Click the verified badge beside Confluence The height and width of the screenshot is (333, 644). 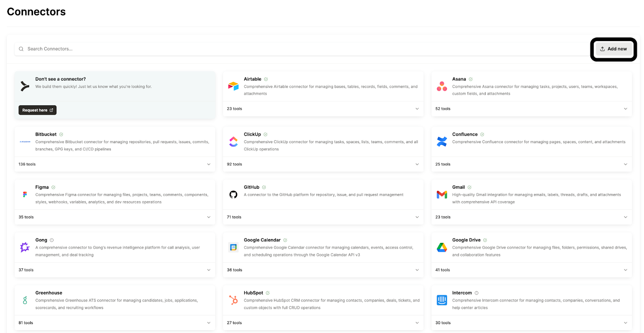tap(482, 134)
